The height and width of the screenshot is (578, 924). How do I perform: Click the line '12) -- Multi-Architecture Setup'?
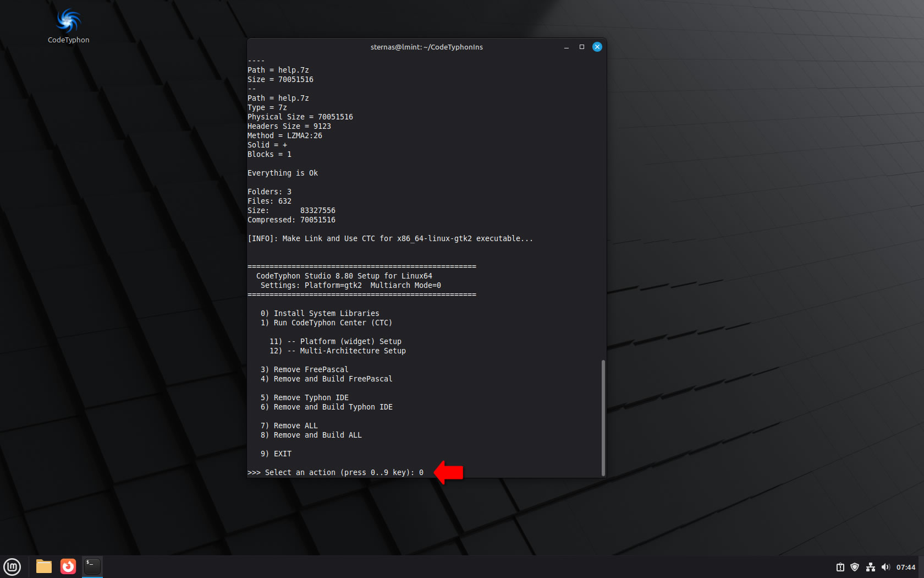pos(338,351)
